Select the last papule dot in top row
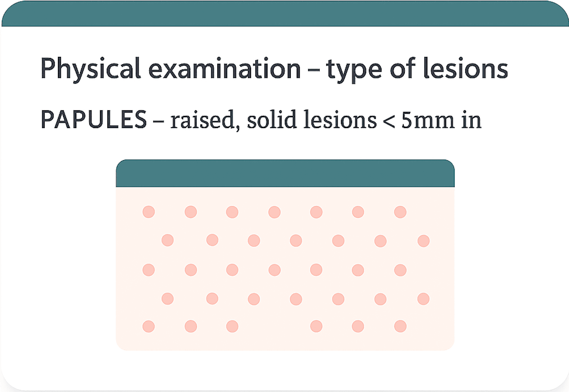The image size is (569, 392). [x=400, y=212]
